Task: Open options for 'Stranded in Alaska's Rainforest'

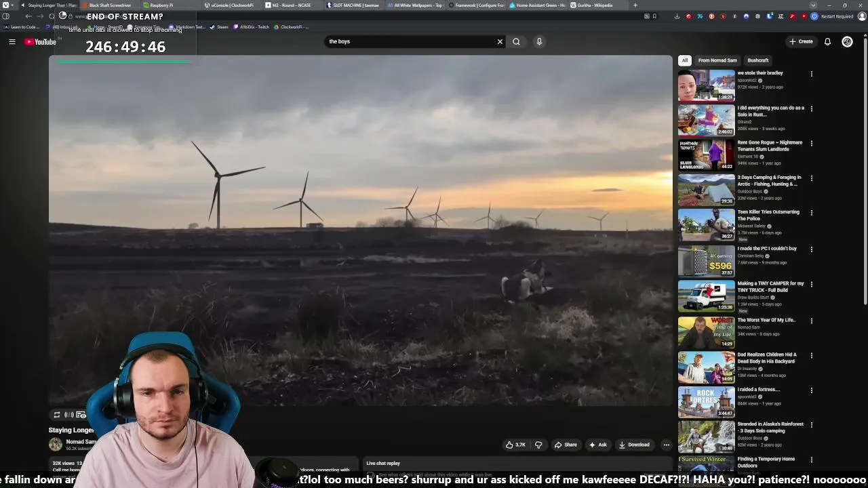Action: [x=812, y=425]
